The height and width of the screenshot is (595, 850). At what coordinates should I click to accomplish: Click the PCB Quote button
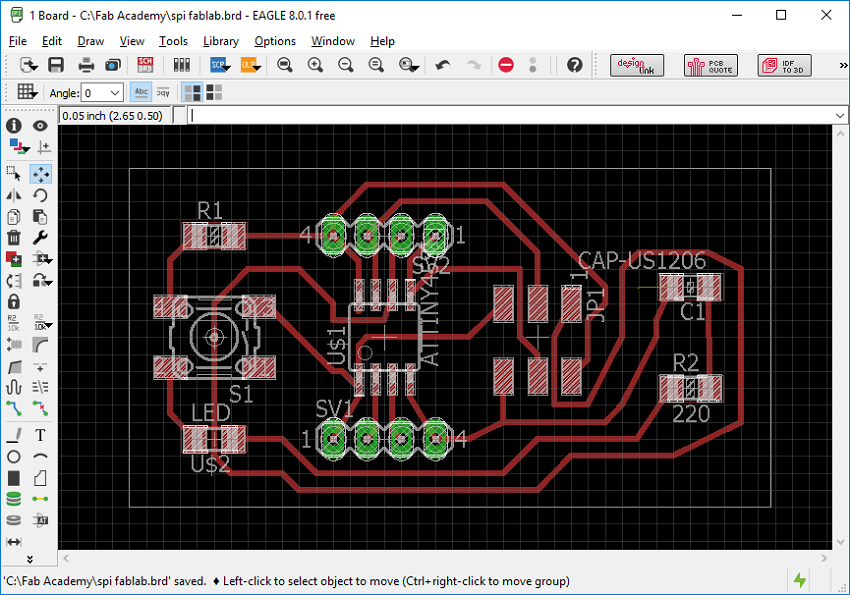[x=710, y=65]
